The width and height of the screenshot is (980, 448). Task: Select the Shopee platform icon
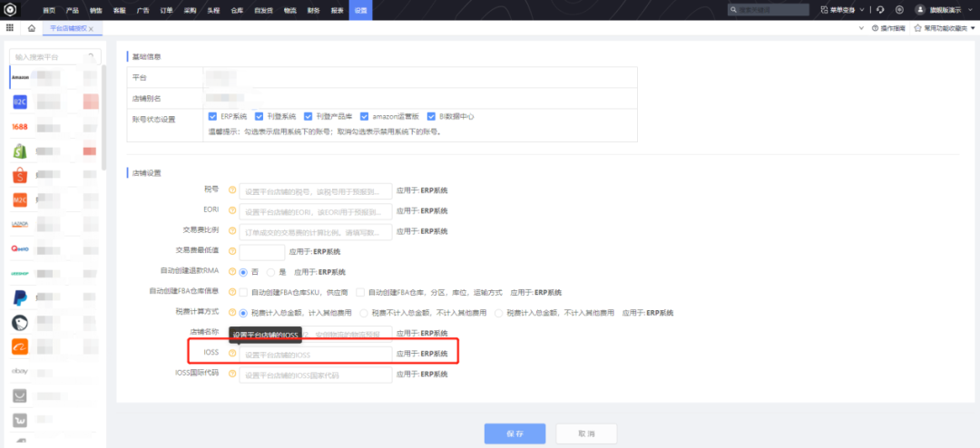19,175
